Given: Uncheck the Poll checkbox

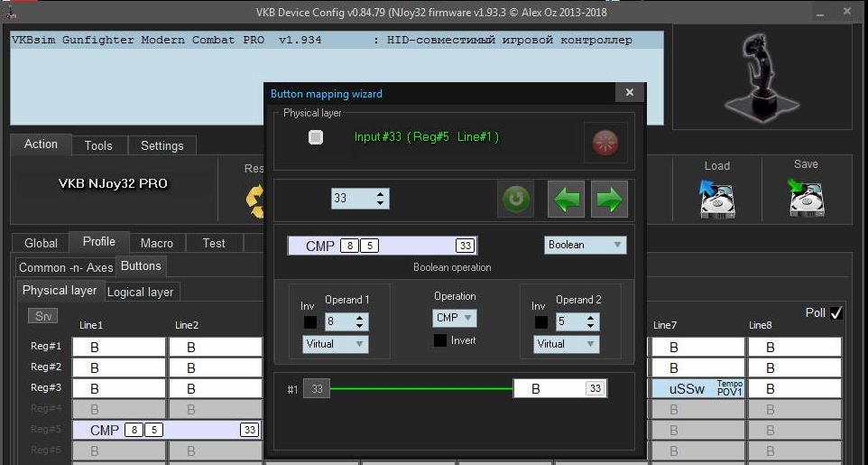Looking at the screenshot, I should tap(836, 313).
